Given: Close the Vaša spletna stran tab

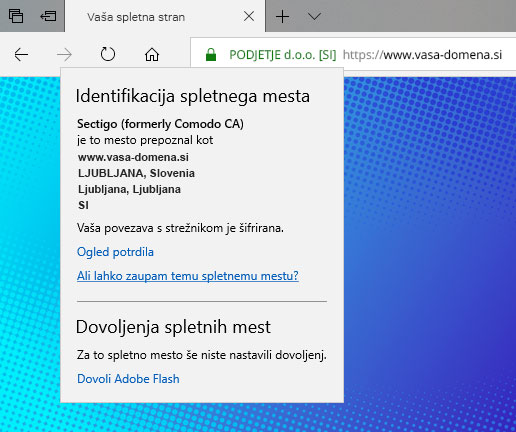Looking at the screenshot, I should [x=249, y=16].
